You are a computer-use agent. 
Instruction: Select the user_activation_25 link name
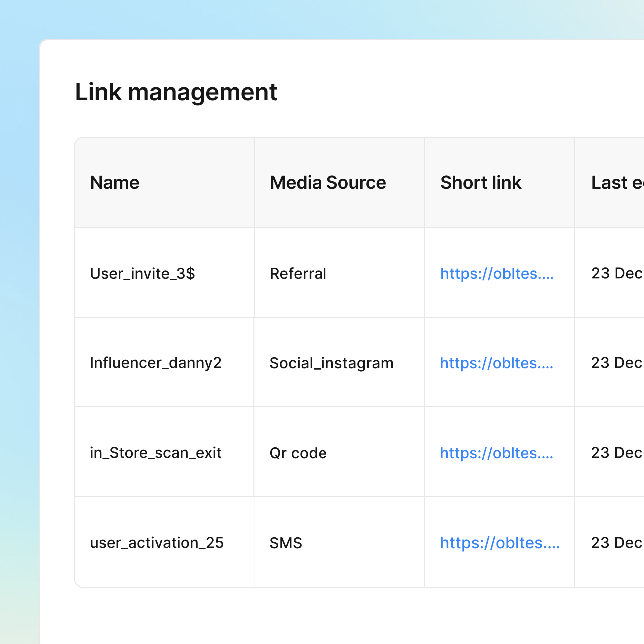[x=157, y=543]
